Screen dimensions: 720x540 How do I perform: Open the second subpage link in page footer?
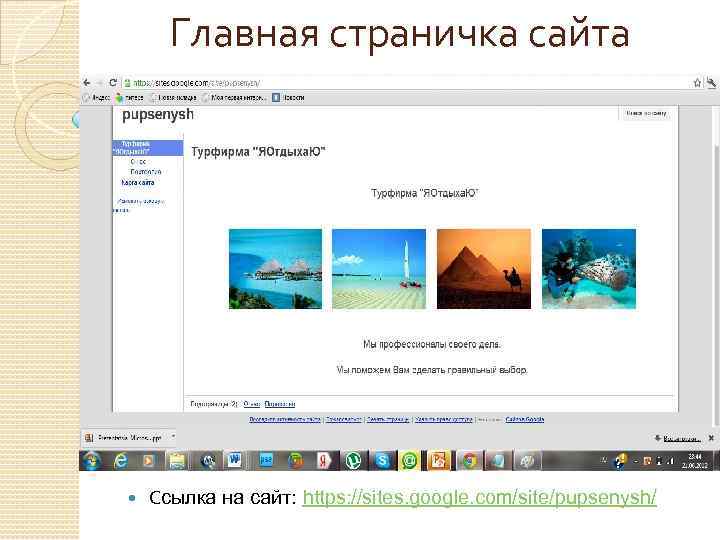(280, 404)
